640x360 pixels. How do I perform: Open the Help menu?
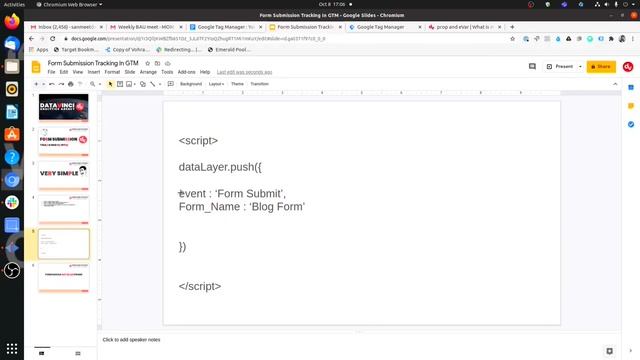[205, 72]
